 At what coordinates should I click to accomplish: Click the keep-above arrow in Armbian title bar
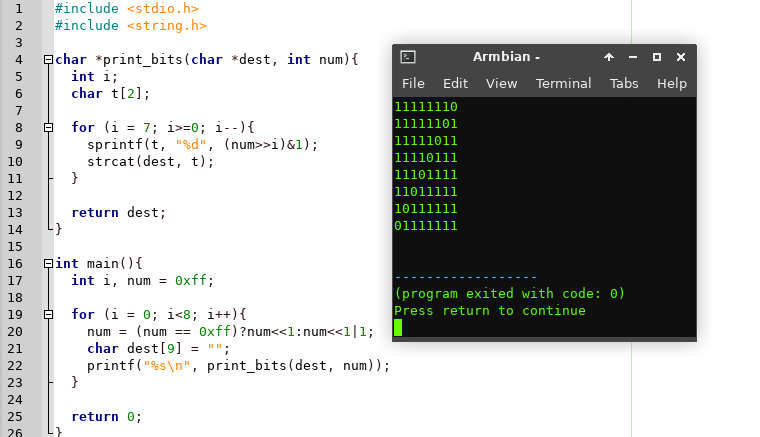[x=609, y=57]
